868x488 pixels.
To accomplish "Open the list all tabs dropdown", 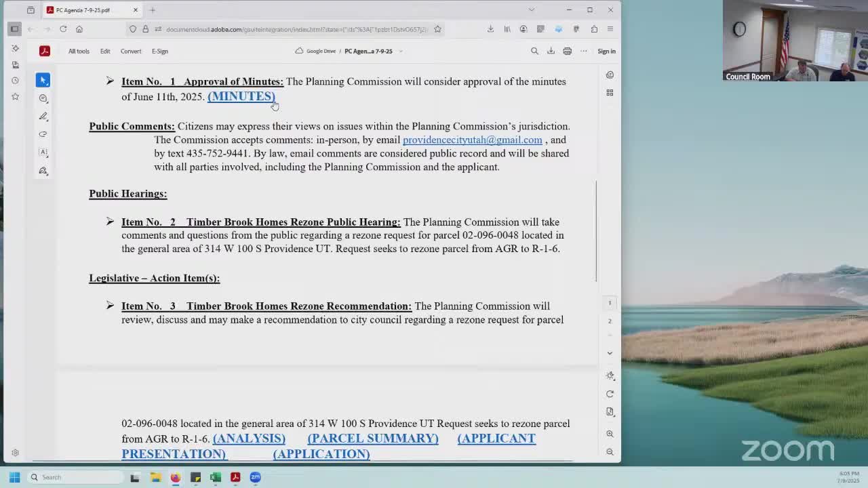I will tap(532, 9).
